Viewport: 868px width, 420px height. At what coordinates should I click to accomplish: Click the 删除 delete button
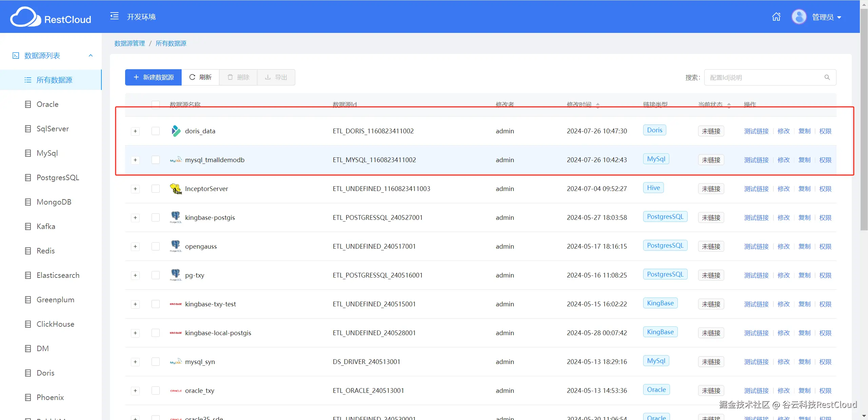[x=238, y=77]
